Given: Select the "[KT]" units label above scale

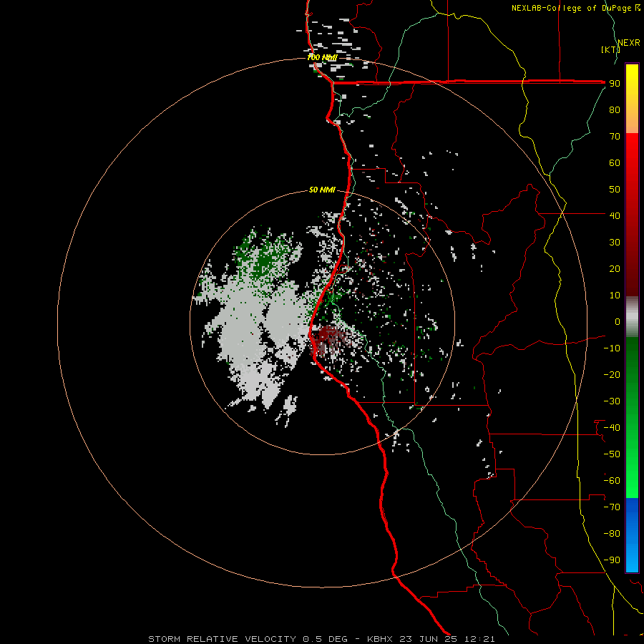Looking at the screenshot, I should tap(610, 49).
